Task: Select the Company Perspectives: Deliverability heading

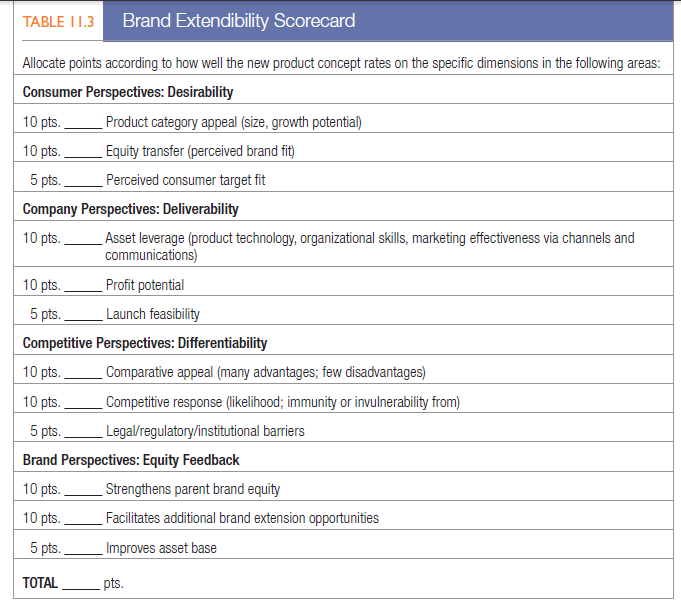Action: click(x=130, y=210)
